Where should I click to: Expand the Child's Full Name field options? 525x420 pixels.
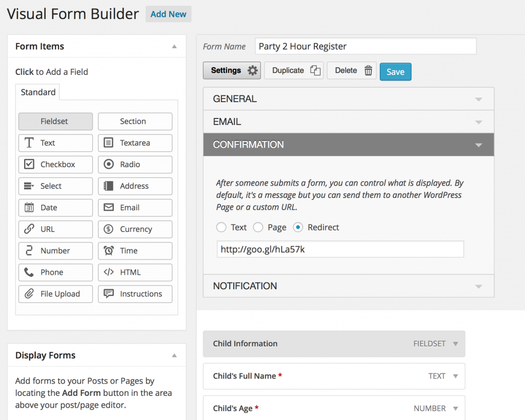[455, 376]
